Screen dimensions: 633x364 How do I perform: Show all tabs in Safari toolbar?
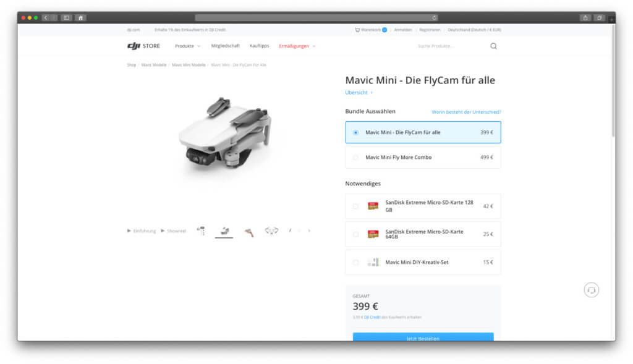[x=600, y=18]
